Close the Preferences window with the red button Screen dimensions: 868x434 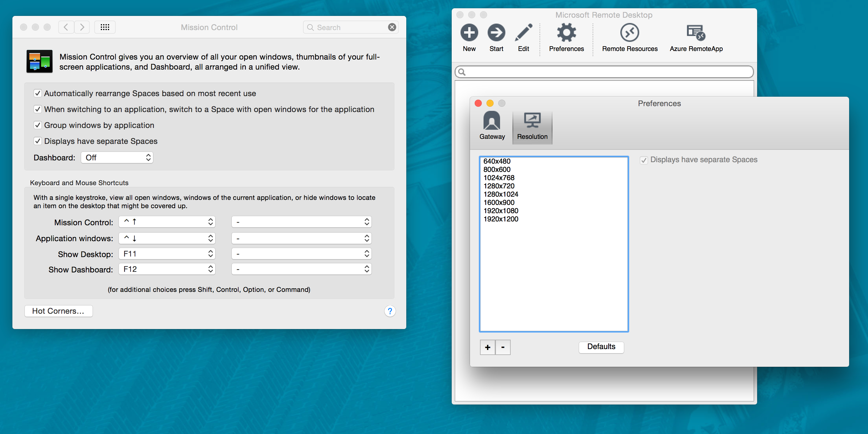pos(478,103)
